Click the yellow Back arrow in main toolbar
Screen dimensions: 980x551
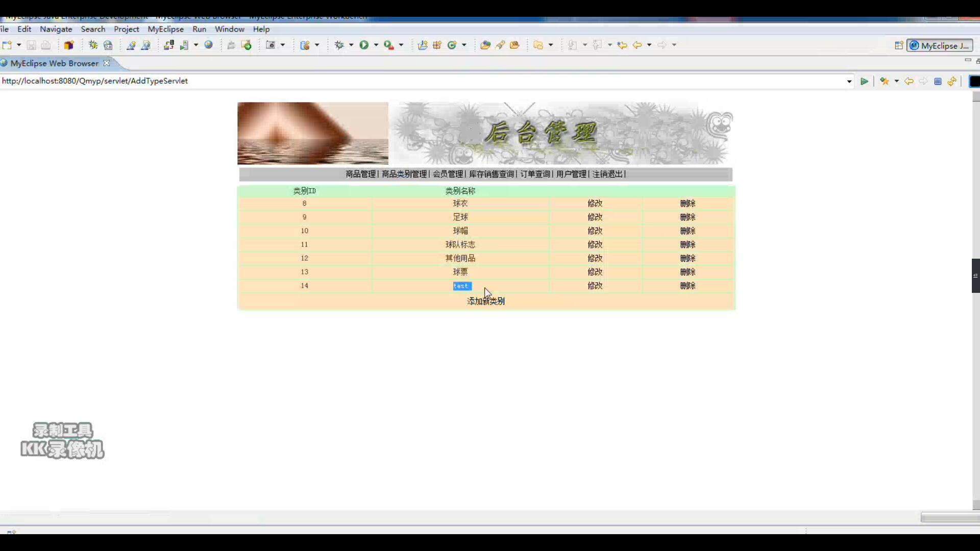(637, 45)
